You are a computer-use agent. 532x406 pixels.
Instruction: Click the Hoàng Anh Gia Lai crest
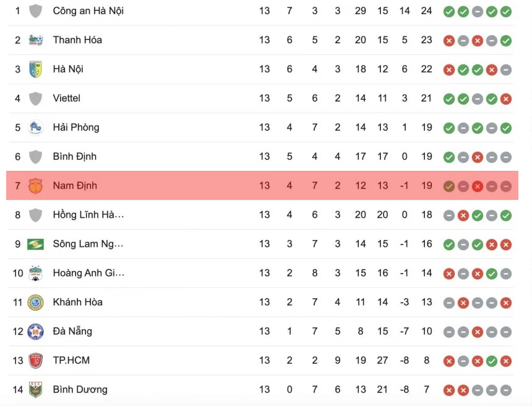point(36,273)
